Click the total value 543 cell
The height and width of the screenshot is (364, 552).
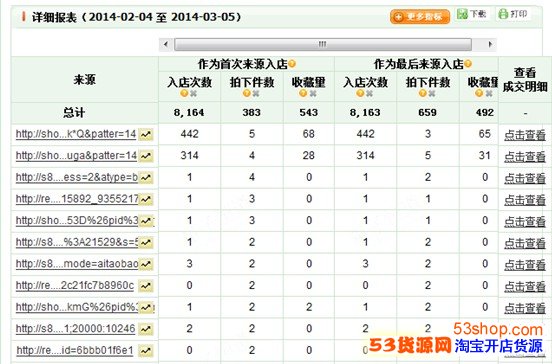pos(309,113)
